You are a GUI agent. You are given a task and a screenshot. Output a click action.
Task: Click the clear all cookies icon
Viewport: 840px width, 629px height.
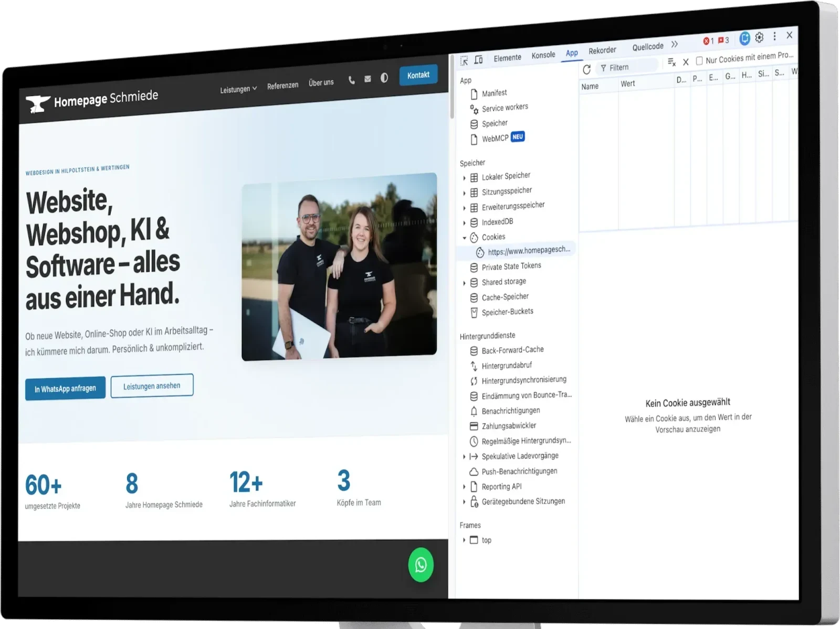[671, 62]
